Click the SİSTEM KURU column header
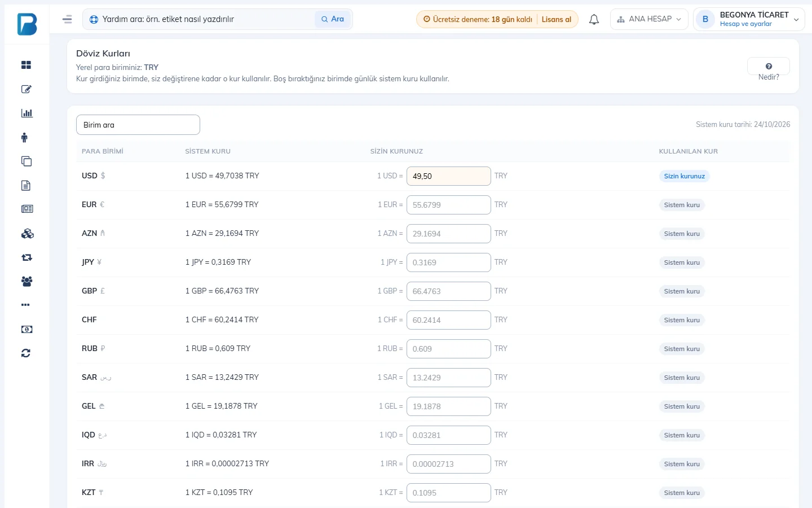The height and width of the screenshot is (508, 812). (208, 151)
